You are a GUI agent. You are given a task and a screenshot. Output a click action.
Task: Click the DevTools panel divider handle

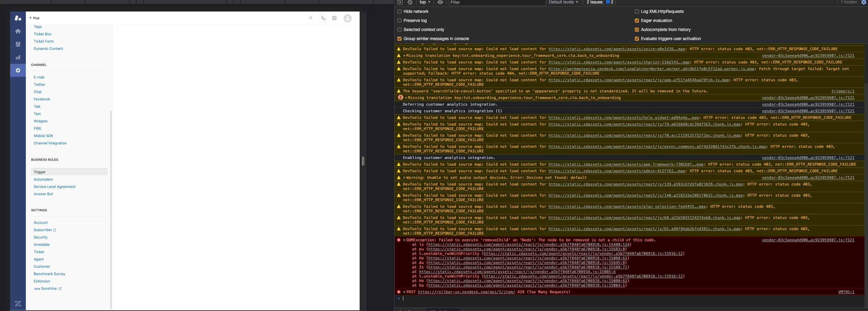click(363, 161)
